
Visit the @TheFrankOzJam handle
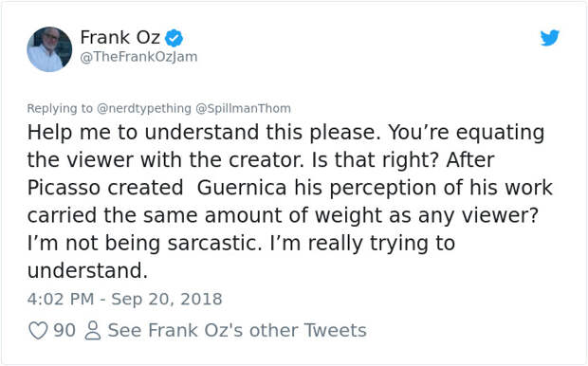pyautogui.click(x=138, y=57)
